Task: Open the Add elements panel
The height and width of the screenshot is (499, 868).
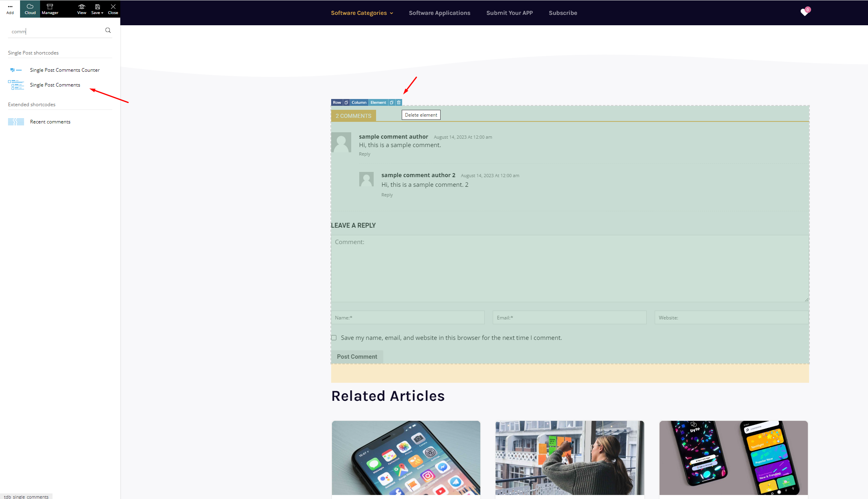Action: [x=10, y=9]
